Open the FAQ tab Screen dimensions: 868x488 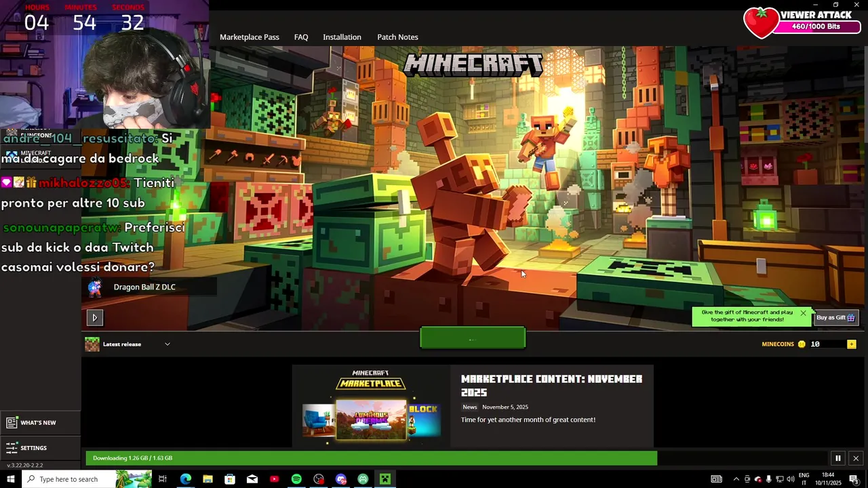pos(301,37)
